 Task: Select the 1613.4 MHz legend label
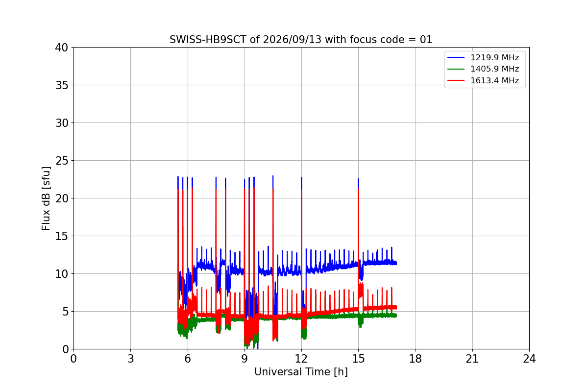point(495,81)
